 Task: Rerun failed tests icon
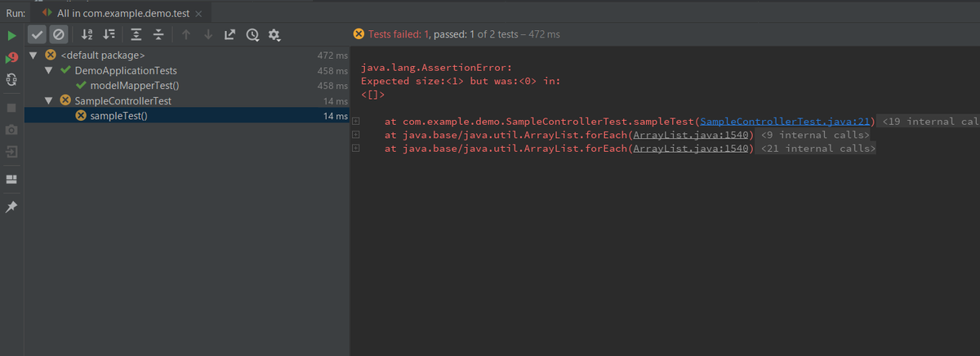(11, 58)
